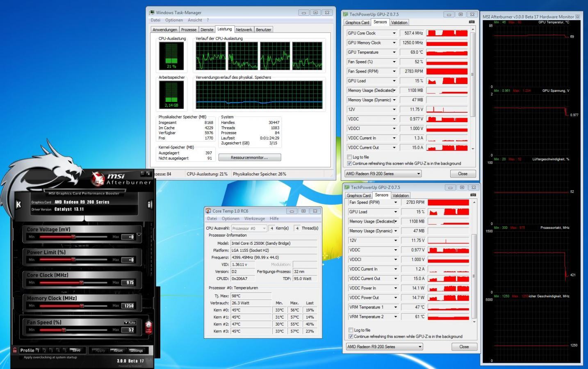Image resolution: width=588 pixels, height=369 pixels.
Task: Click the Ressourcenmonitor button
Action: [x=250, y=157]
